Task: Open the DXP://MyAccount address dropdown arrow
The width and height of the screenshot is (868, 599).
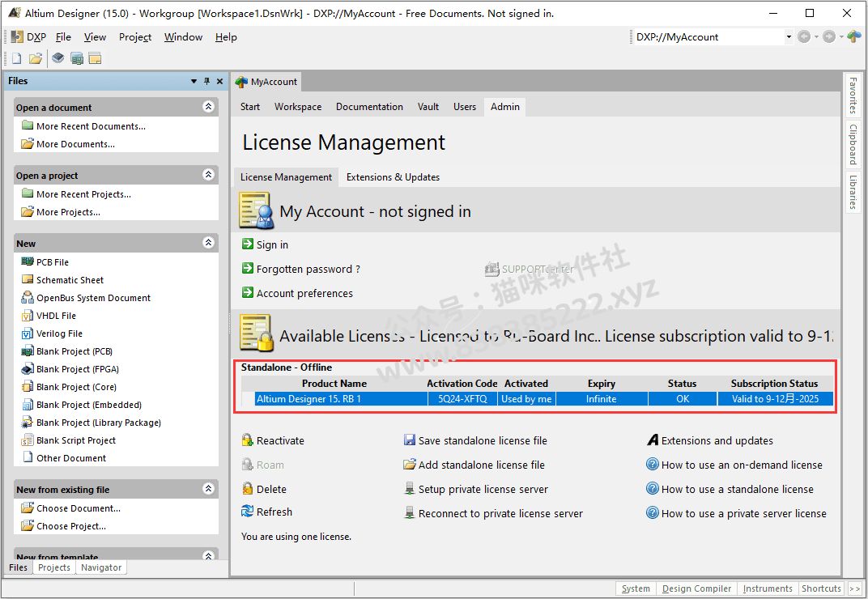Action: (x=789, y=37)
